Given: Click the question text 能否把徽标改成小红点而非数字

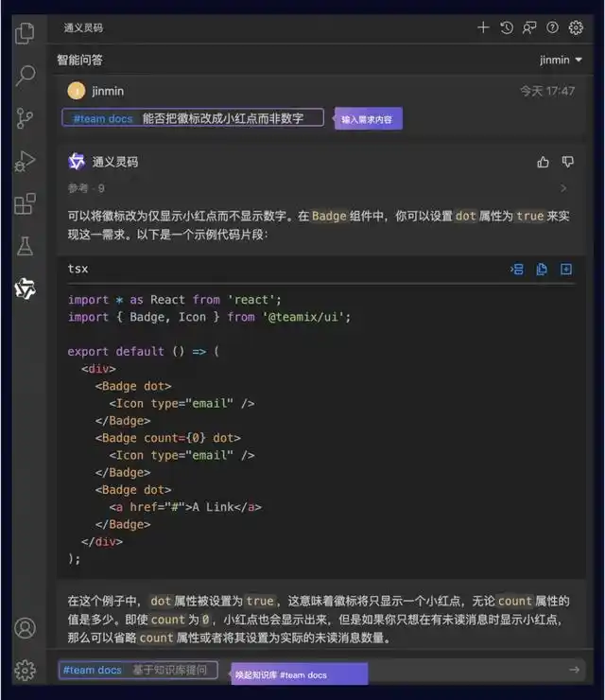Looking at the screenshot, I should point(223,118).
